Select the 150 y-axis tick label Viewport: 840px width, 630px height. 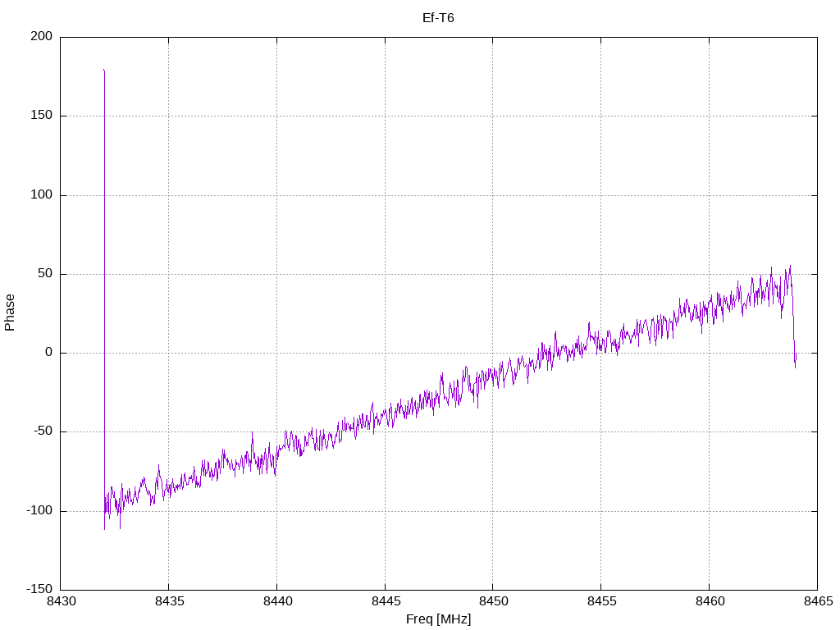pos(41,116)
